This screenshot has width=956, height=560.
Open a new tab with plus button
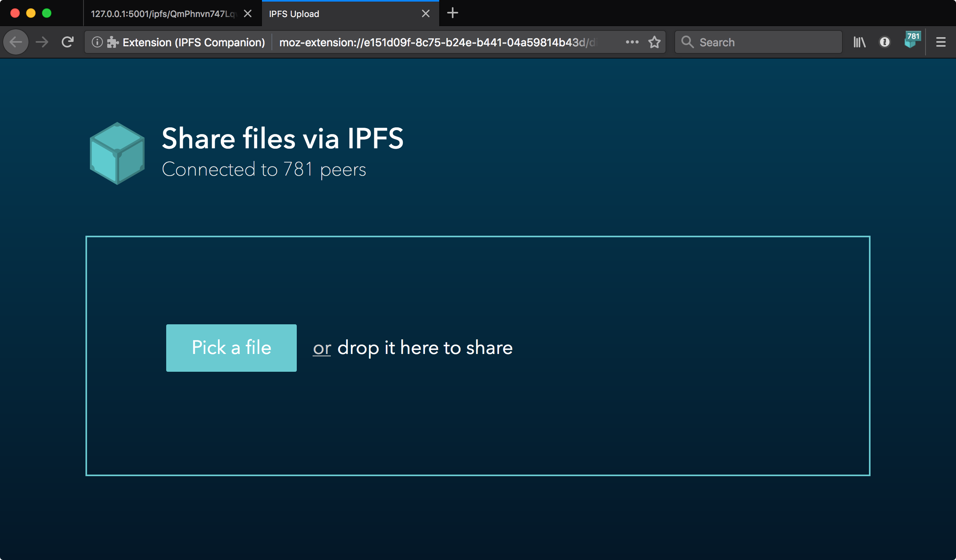[x=453, y=13]
